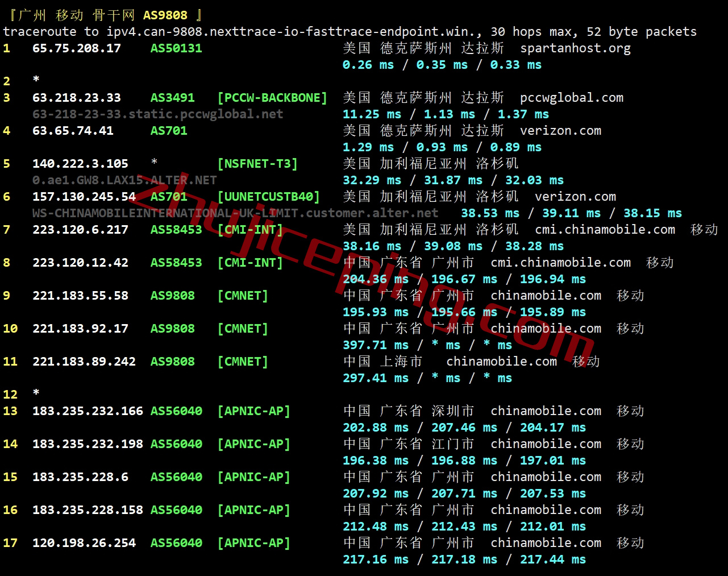Click latency value 207.92 ms
This screenshot has height=576, width=728.
tap(376, 494)
